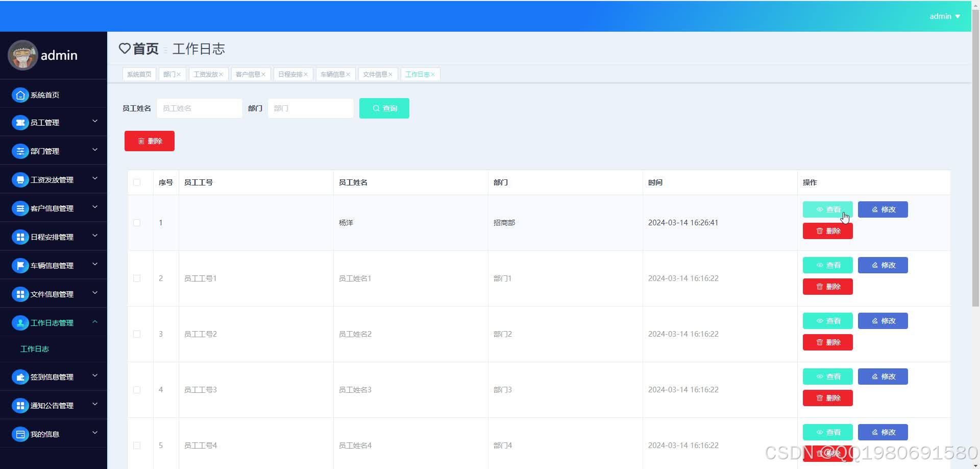The image size is (980, 469).
Task: Click 修改 for row 员工姓名2
Action: (883, 321)
